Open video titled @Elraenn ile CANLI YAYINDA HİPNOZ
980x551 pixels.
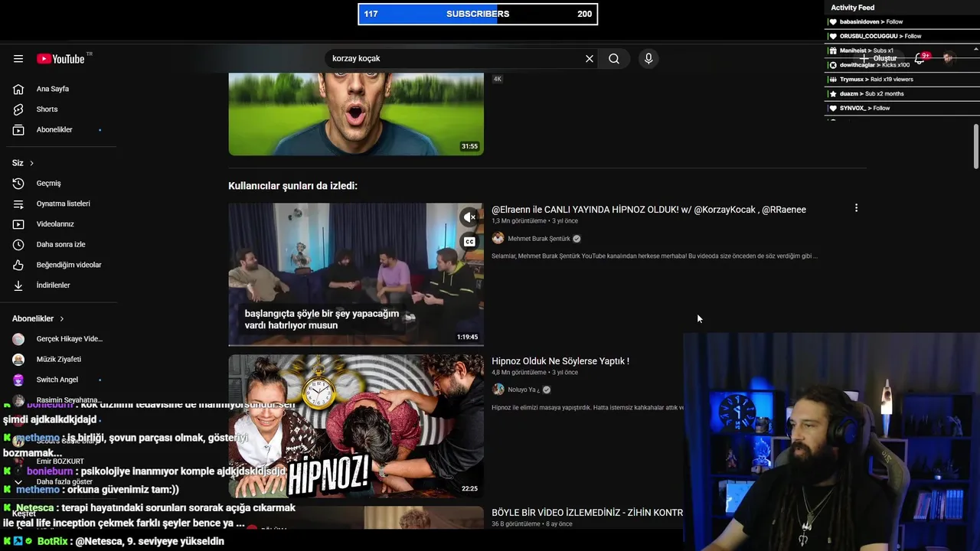[648, 210]
